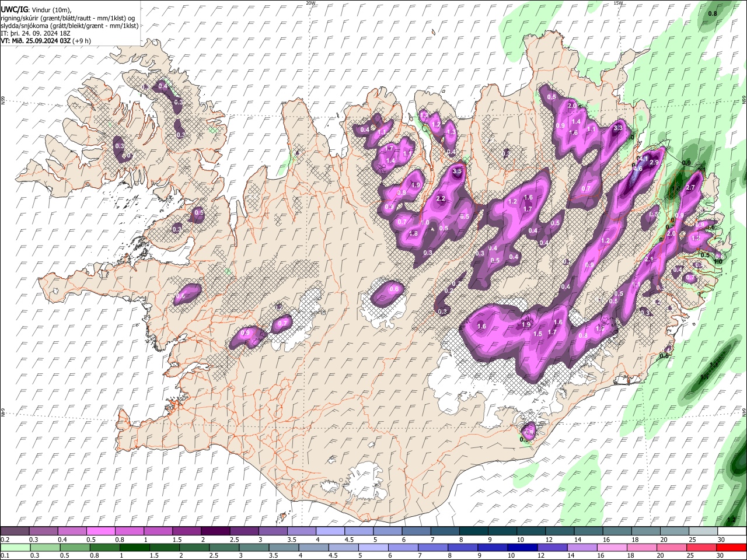Click the '3.3' snowfall value on the map
This screenshot has height=560, width=747.
619,128
